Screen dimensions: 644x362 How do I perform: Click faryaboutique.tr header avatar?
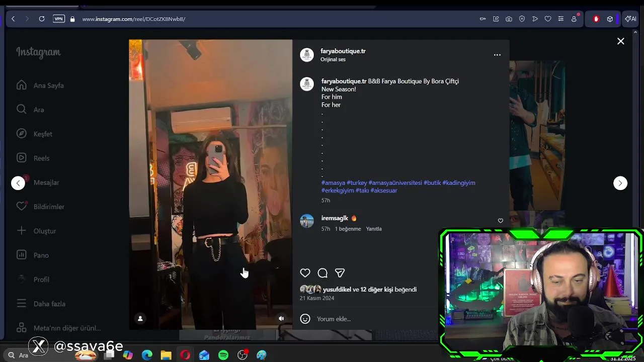[307, 55]
